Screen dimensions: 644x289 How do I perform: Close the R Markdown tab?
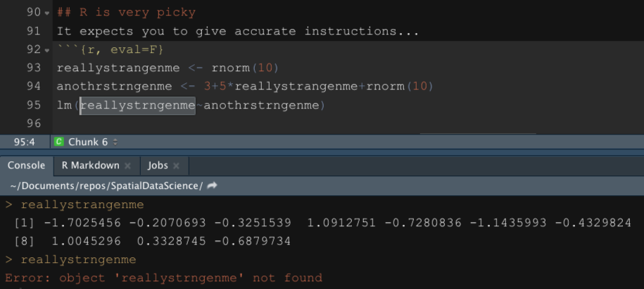[x=128, y=166]
